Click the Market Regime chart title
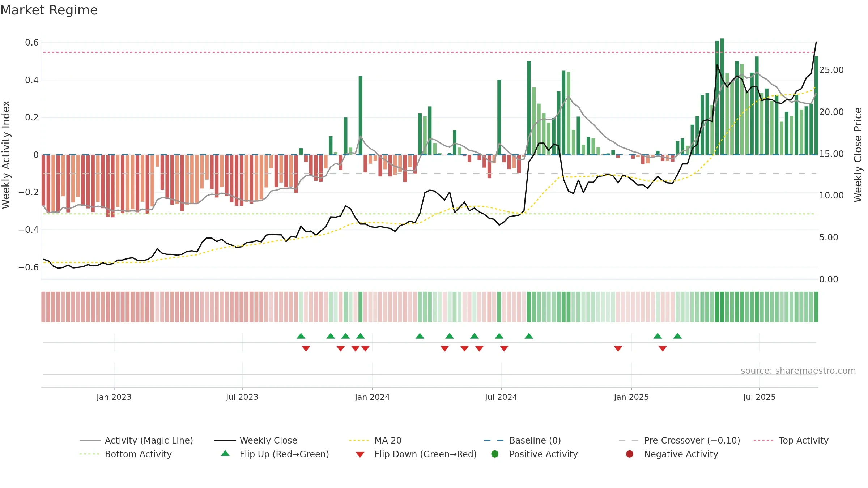The height and width of the screenshot is (488, 868). 49,10
